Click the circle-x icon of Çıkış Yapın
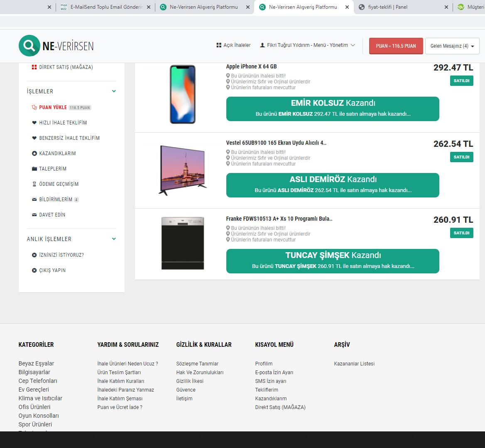The height and width of the screenshot is (448, 485). 34,270
